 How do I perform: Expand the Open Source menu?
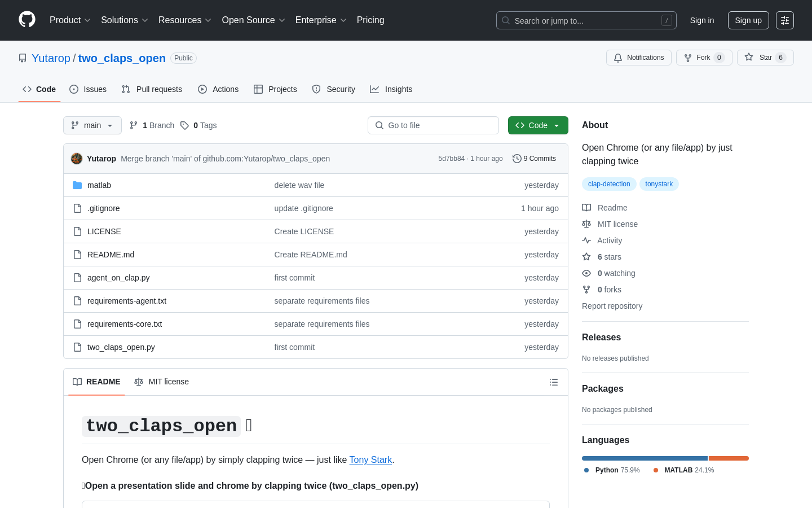point(254,20)
